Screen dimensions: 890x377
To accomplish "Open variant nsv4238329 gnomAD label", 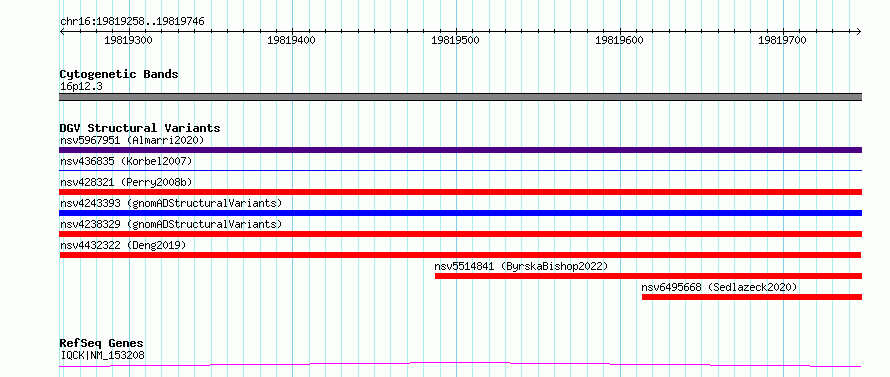I will click(x=171, y=224).
